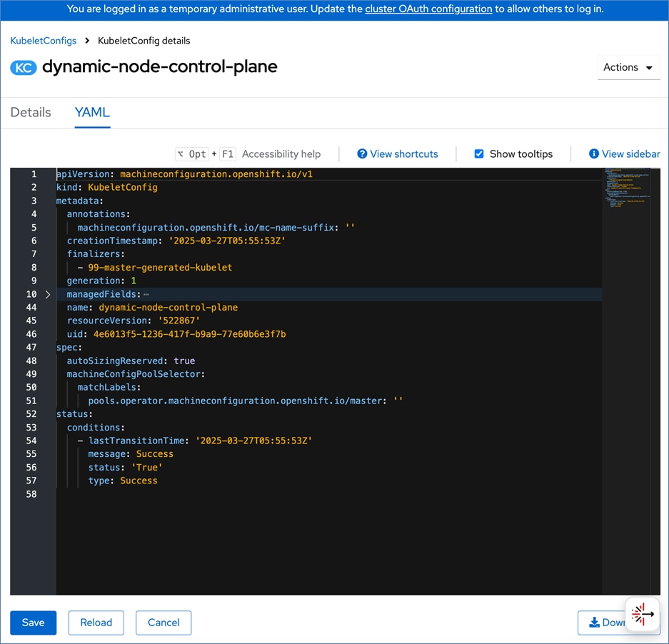Click the spec: line
Viewport: 669px width, 644px height.
tap(69, 348)
